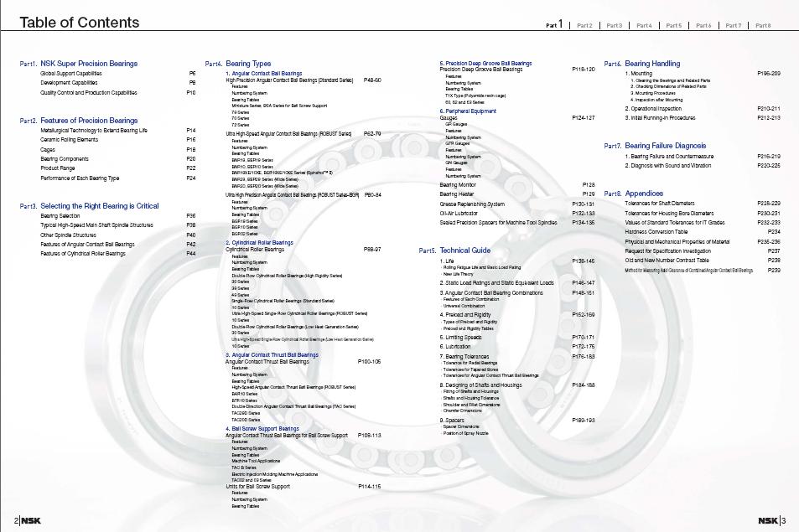Open the Part 7 header tab
Viewport: 799px width, 532px height.
pyautogui.click(x=734, y=25)
